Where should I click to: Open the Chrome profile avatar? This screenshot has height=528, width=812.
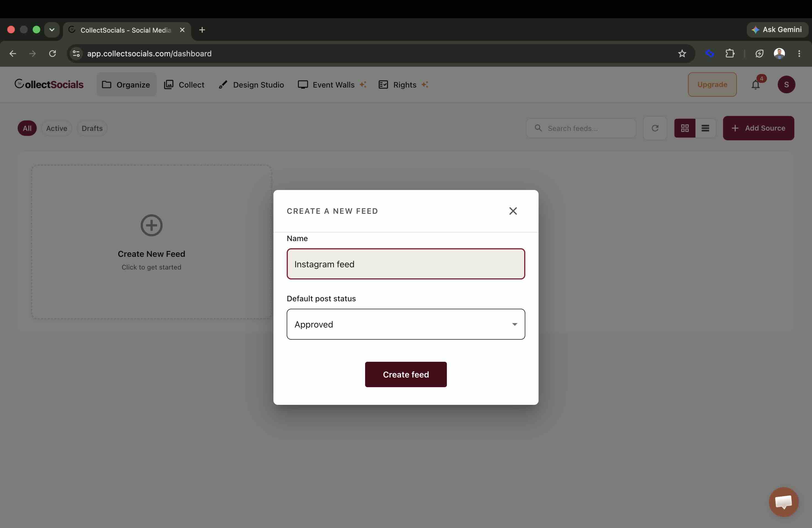pos(779,54)
